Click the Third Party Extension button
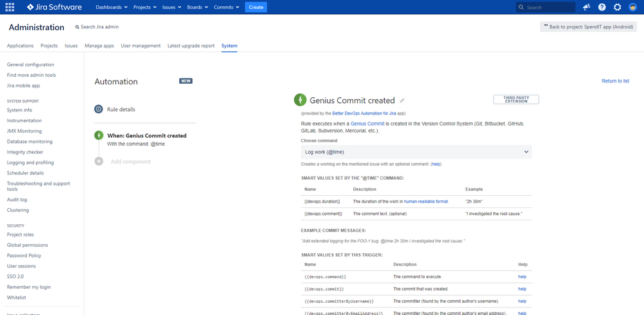The height and width of the screenshot is (315, 644). tap(516, 100)
